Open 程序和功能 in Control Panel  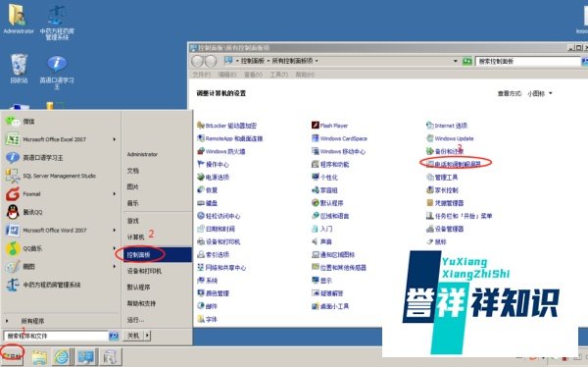pyautogui.click(x=330, y=164)
